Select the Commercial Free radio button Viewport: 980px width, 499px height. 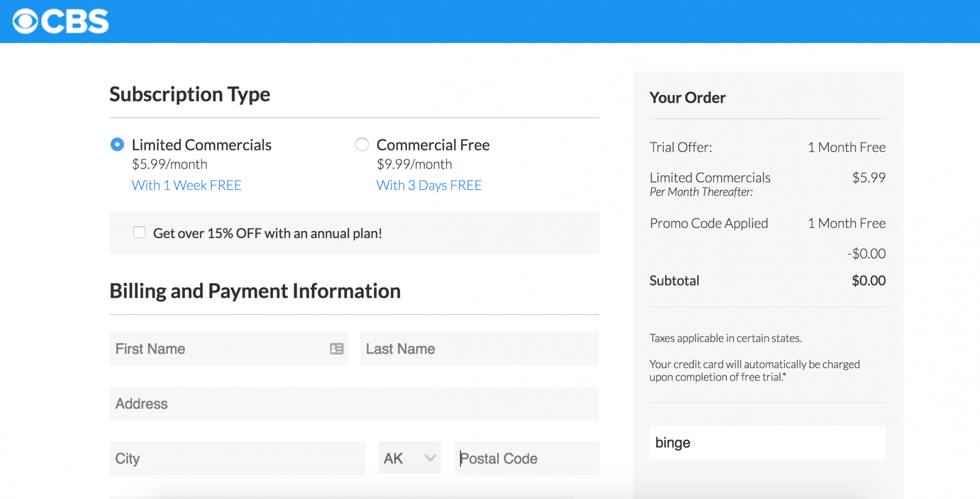pos(362,145)
